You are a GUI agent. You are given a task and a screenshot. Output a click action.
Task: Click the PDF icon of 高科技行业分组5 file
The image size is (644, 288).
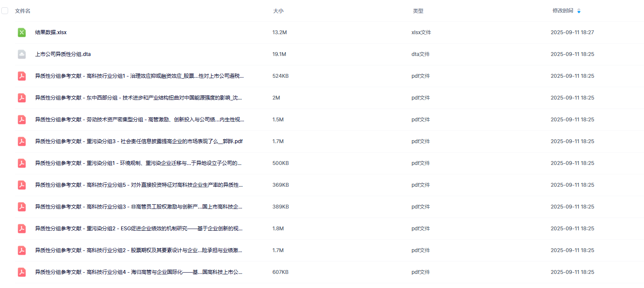pyautogui.click(x=22, y=185)
